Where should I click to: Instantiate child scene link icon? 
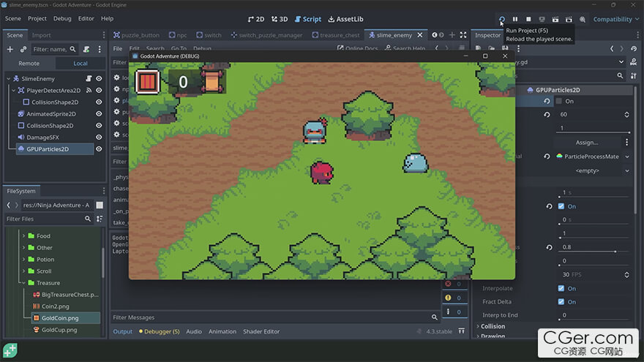[x=23, y=49]
